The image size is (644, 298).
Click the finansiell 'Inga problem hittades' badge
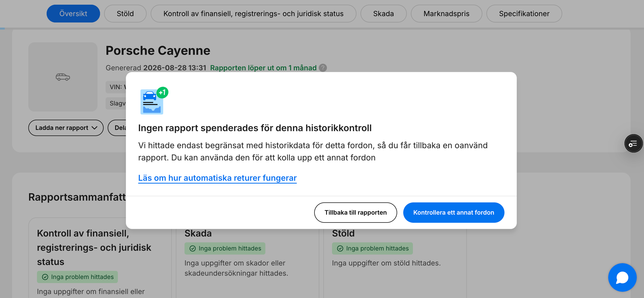[77, 277]
